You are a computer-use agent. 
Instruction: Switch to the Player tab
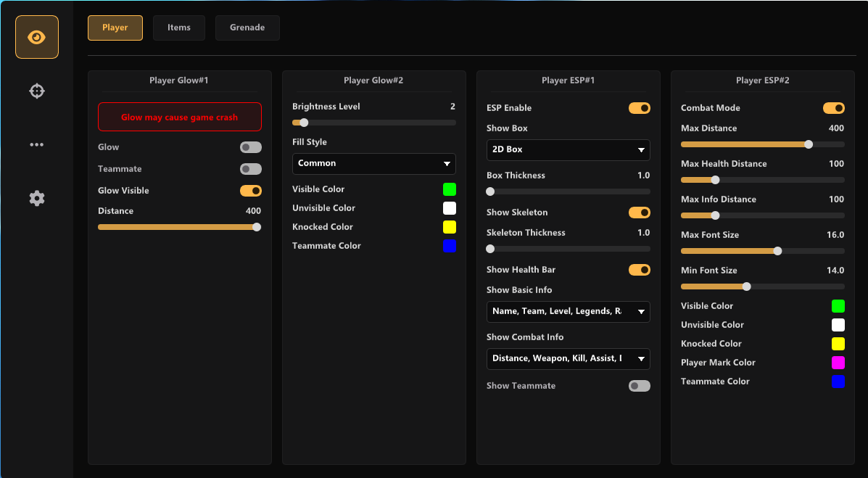click(115, 28)
